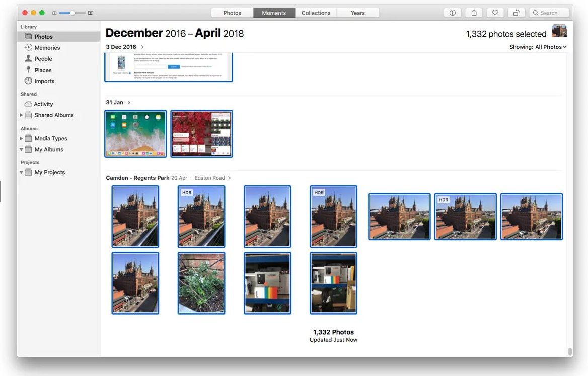Click the magnifier icon in Search field
588x376 pixels.
[536, 13]
